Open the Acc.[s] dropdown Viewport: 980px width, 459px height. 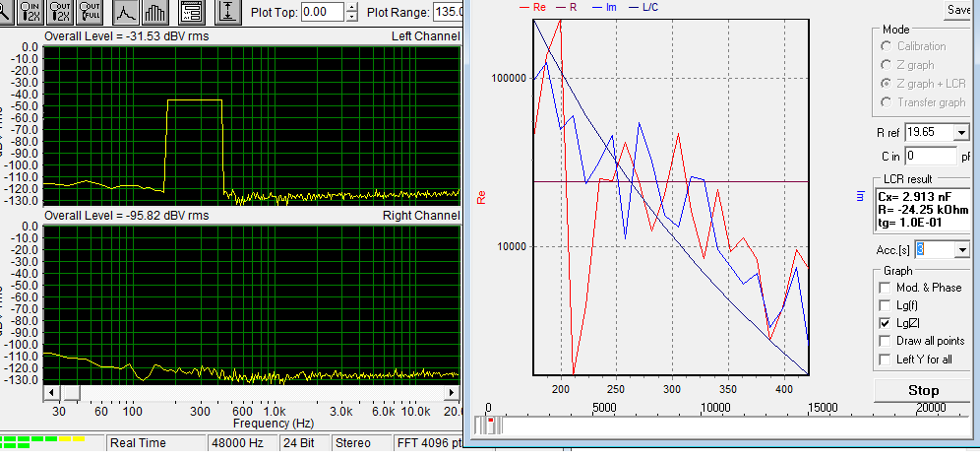960,249
